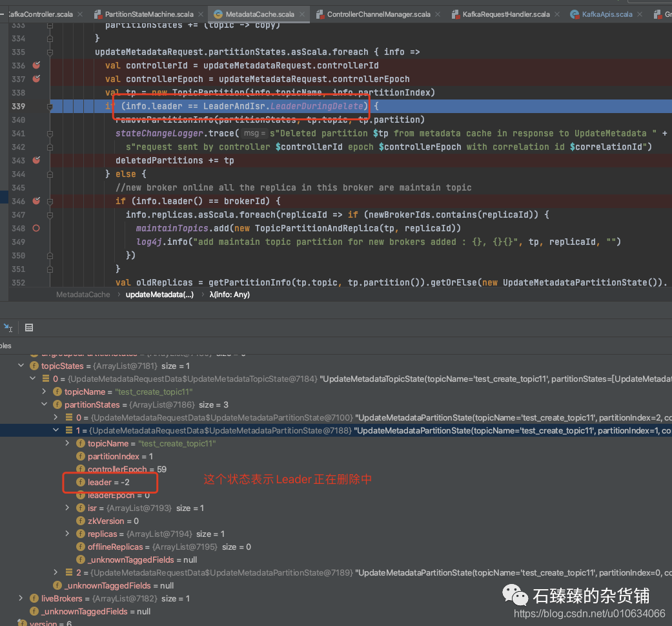Collapse the topicStates node

point(21,366)
